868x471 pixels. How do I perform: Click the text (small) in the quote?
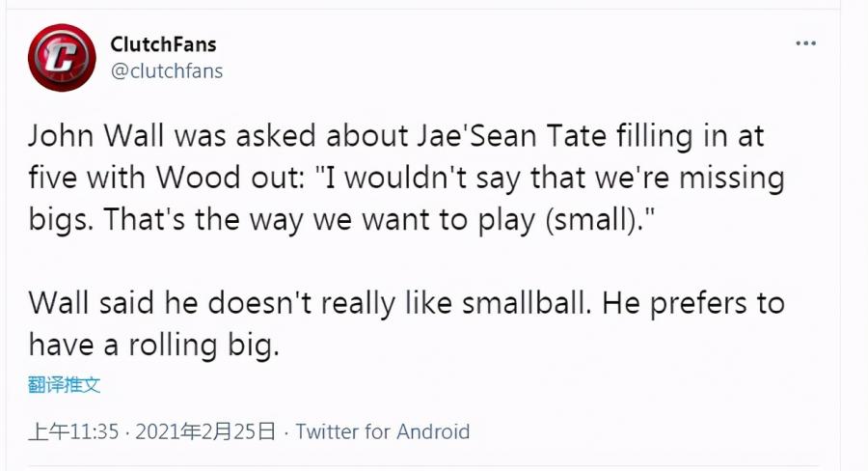pyautogui.click(x=590, y=220)
